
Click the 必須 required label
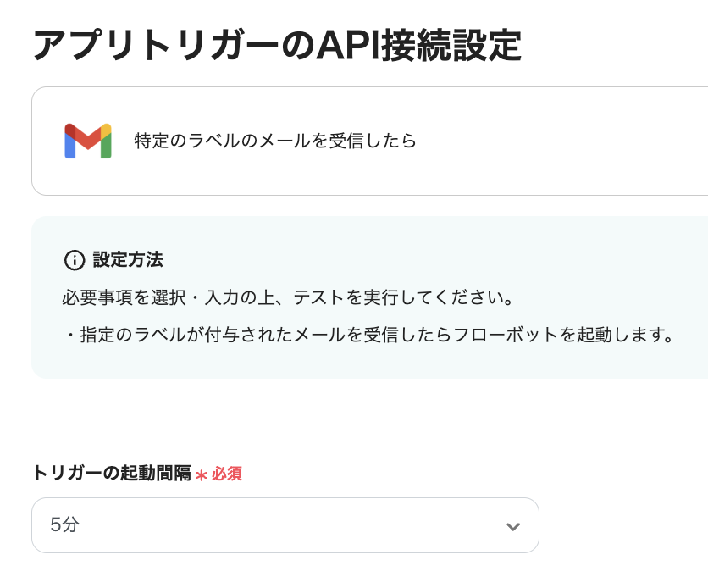pyautogui.click(x=227, y=474)
